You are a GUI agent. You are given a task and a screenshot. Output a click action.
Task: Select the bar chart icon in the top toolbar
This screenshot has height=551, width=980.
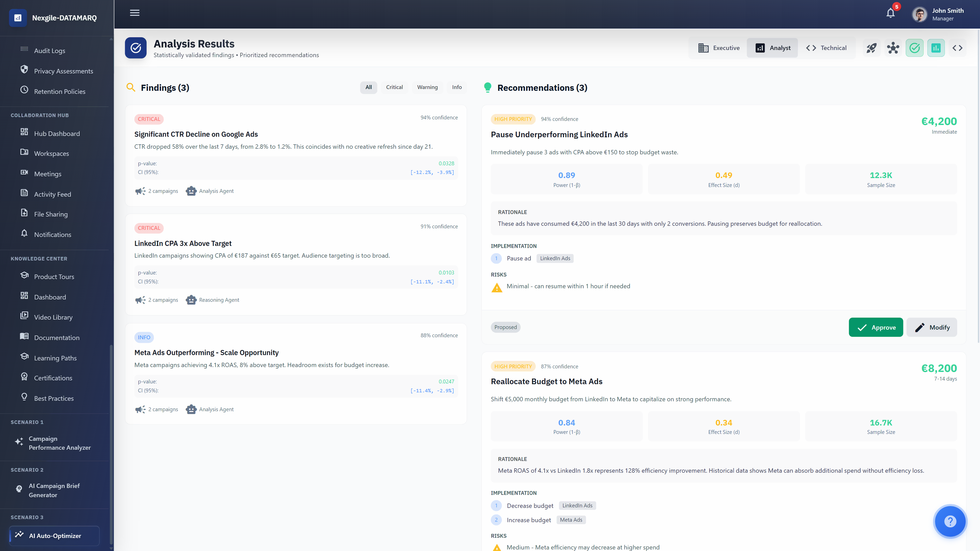tap(936, 47)
